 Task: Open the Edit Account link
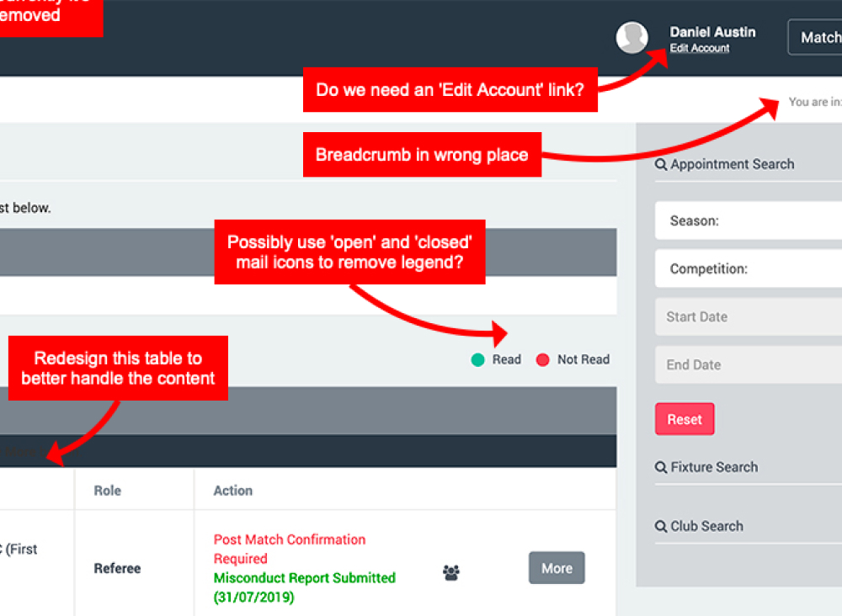click(700, 49)
